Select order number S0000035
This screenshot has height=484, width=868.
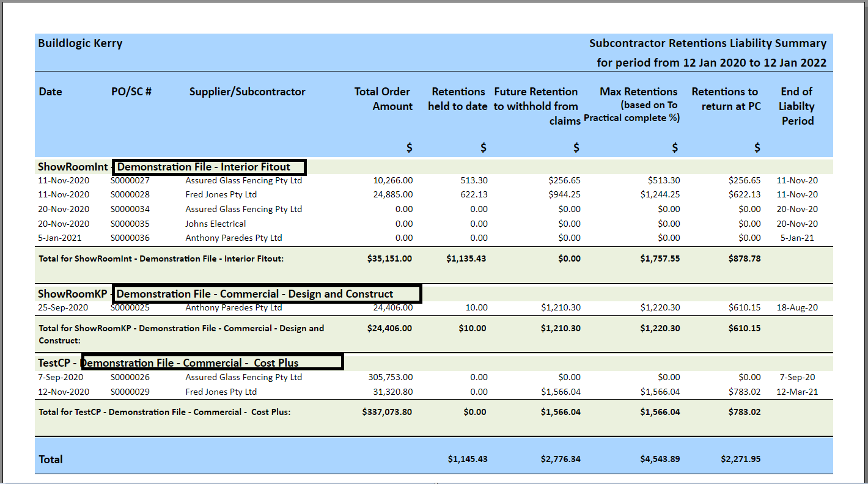click(x=130, y=224)
